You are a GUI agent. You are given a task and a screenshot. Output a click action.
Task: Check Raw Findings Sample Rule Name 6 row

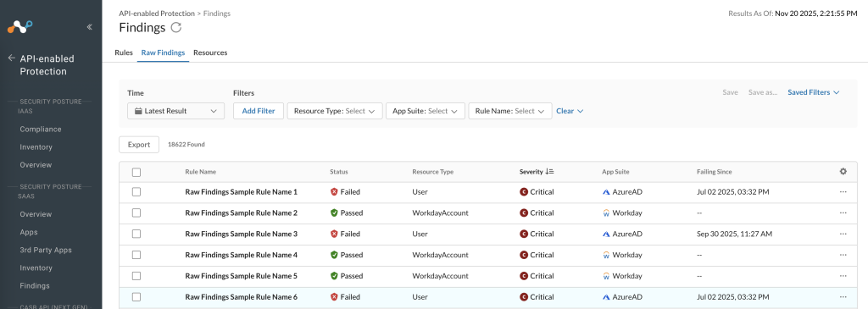pyautogui.click(x=136, y=297)
